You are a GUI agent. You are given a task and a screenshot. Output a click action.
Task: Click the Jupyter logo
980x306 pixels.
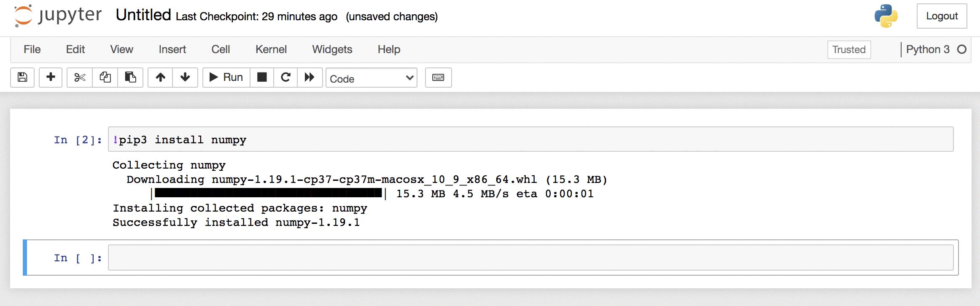(x=59, y=16)
